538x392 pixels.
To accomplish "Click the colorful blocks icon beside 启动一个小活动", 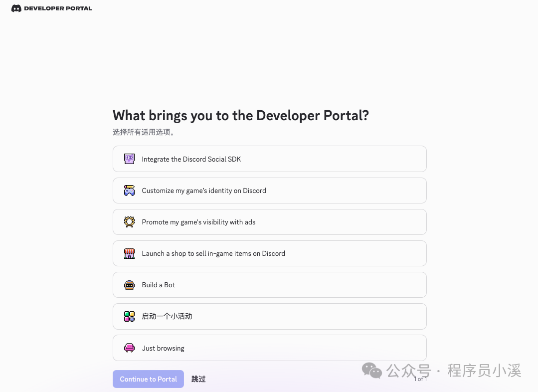I will click(129, 316).
